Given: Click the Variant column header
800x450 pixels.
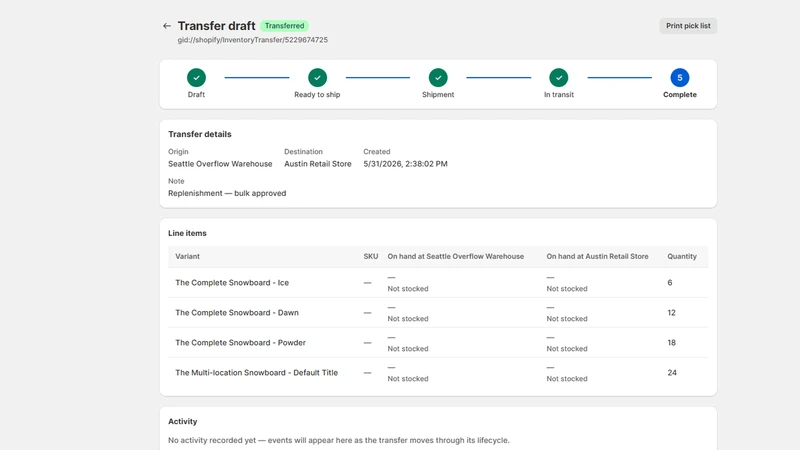Looking at the screenshot, I should (x=187, y=256).
